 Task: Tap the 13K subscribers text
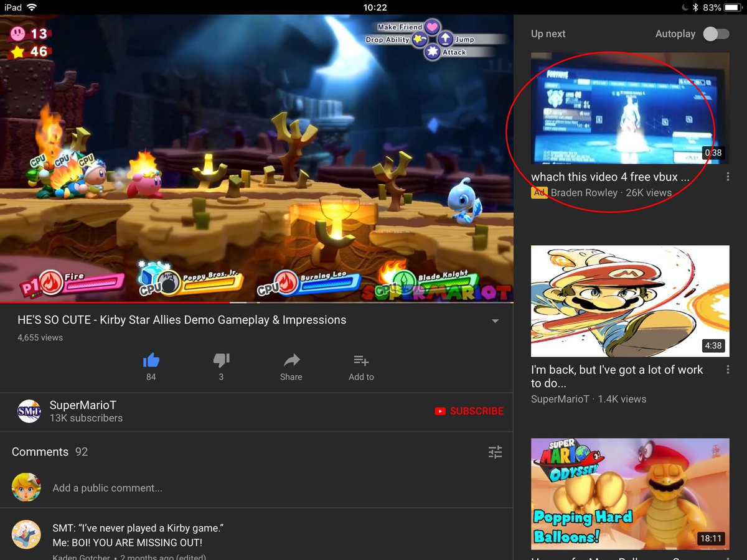(86, 418)
